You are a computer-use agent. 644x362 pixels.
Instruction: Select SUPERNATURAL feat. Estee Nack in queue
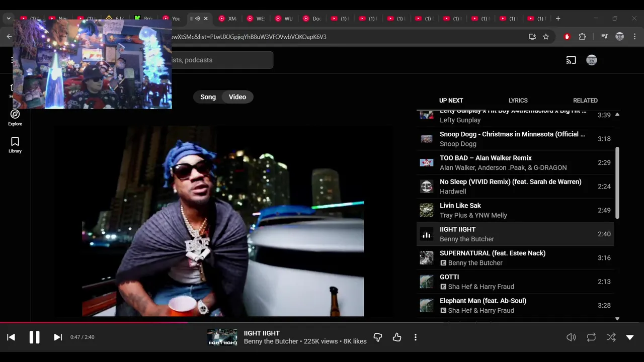515,258
